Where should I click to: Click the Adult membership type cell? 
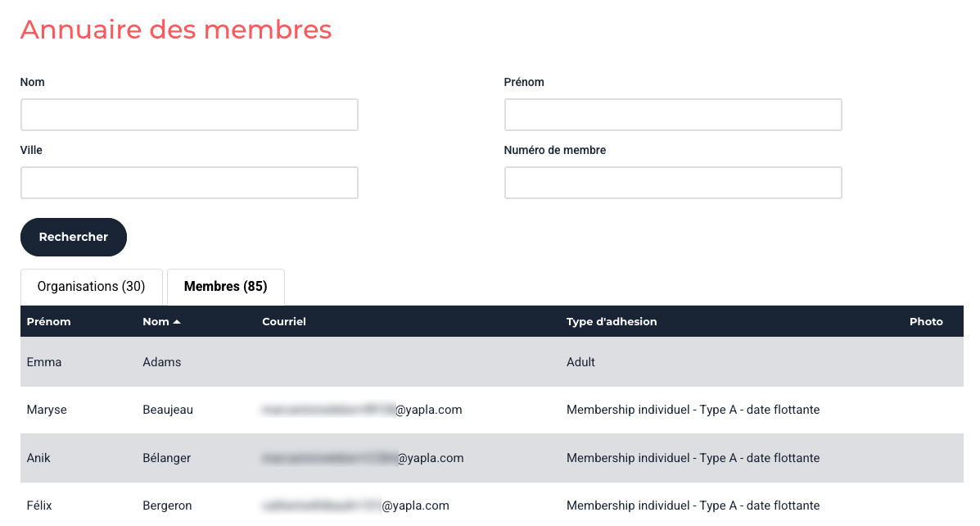580,362
